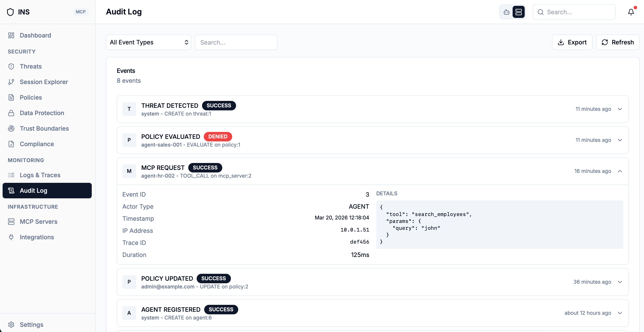644x332 pixels.
Task: Click 'admin@example.com - UPDATE on policy:2' text
Action: point(195,287)
